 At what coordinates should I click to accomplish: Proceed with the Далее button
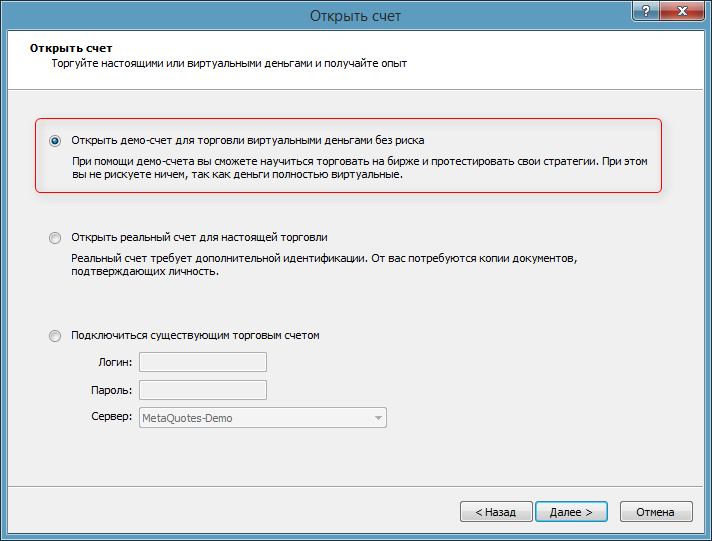pyautogui.click(x=571, y=512)
